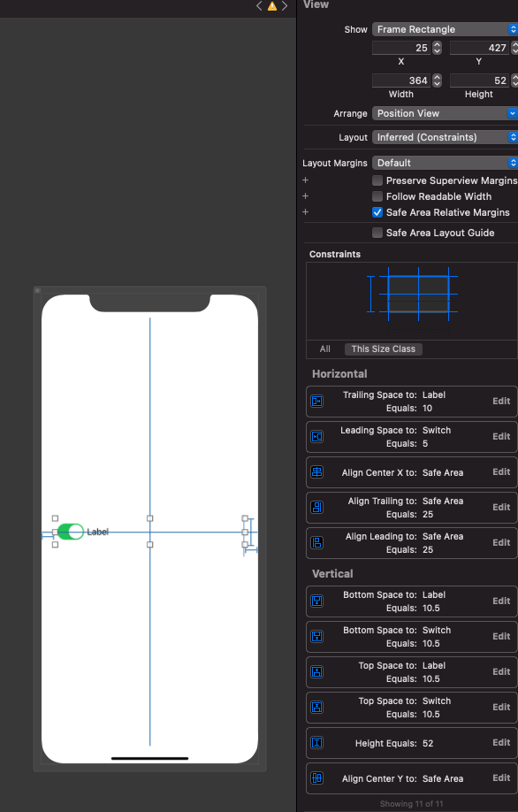Click the Align Center Y constraint icon
Viewport: 518px width, 812px height.
click(x=317, y=778)
